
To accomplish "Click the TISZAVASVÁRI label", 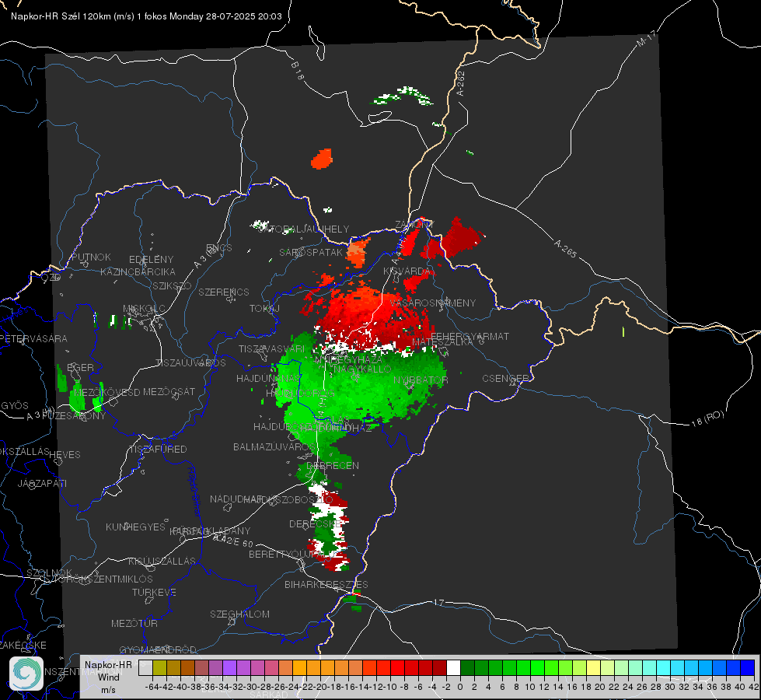I will click(x=272, y=348).
